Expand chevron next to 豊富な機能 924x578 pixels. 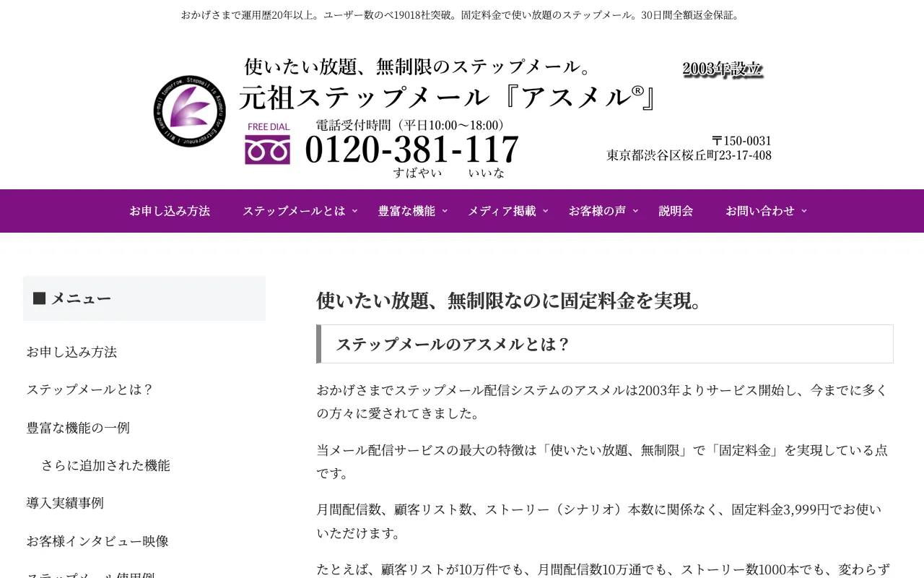445,211
